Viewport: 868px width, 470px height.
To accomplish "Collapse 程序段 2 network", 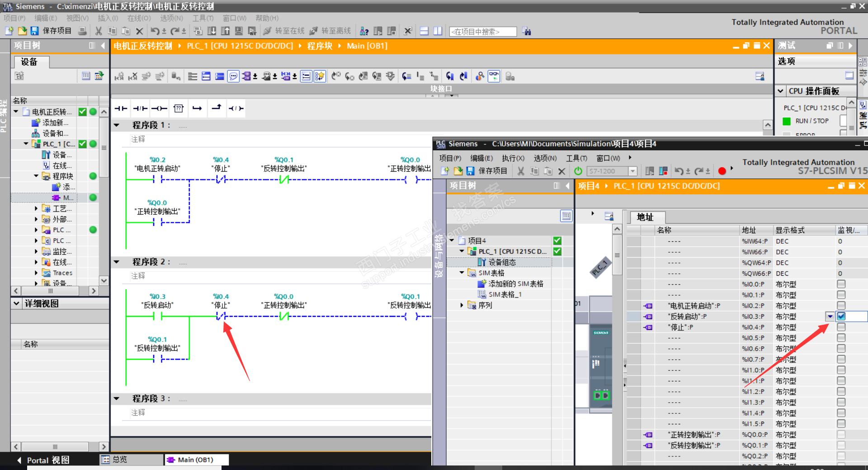I will coord(117,262).
